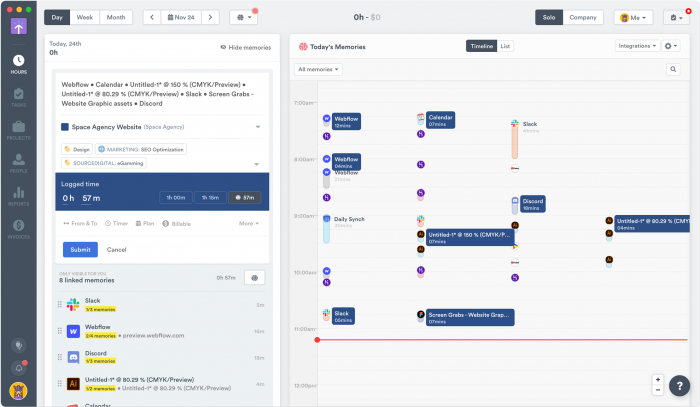700x407 pixels.
Task: Select the Figma Screen Grabs memory icon
Action: (x=421, y=314)
